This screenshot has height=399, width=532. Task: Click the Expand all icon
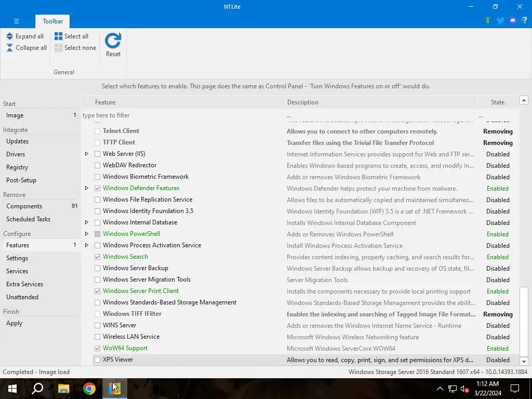click(x=9, y=36)
